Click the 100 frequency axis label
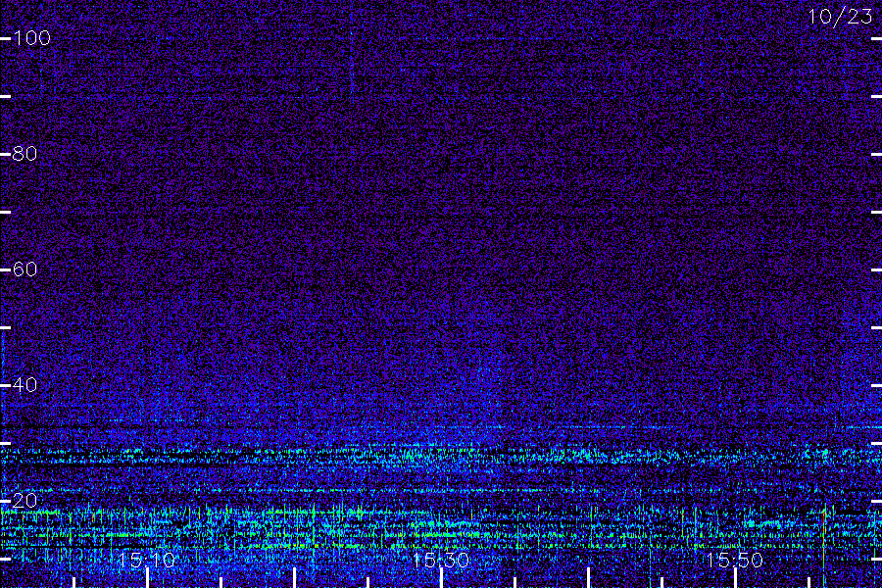Image resolution: width=882 pixels, height=588 pixels. (x=31, y=38)
